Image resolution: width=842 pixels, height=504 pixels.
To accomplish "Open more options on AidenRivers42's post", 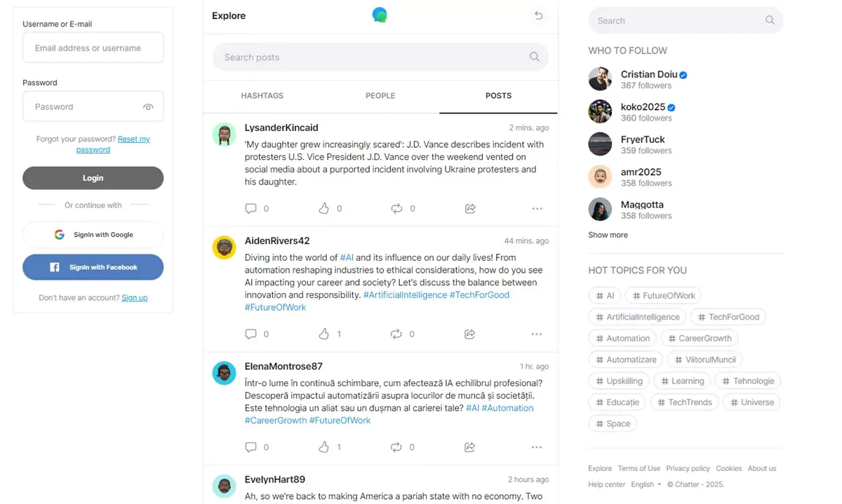I will coord(537,334).
